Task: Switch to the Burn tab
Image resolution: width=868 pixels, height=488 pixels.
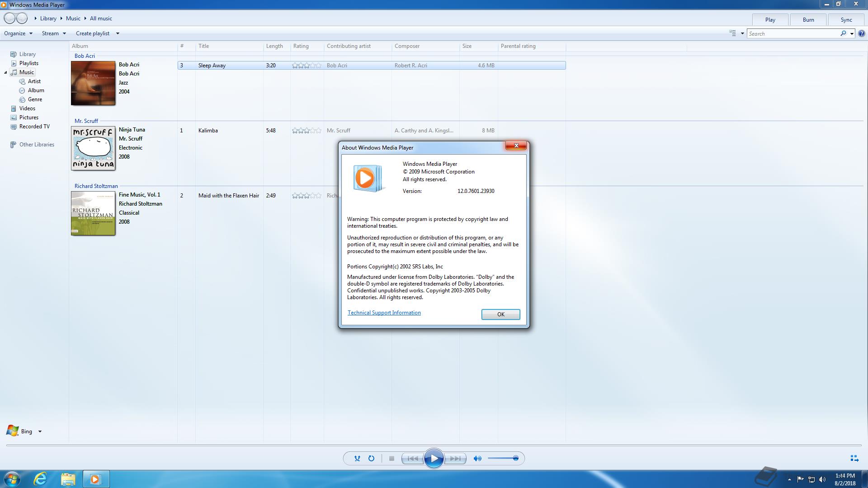Action: [808, 20]
